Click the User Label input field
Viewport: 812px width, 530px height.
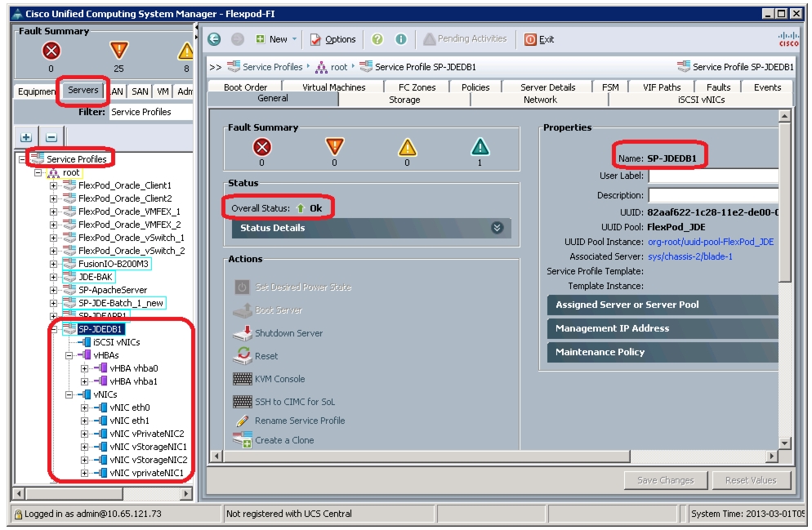pyautogui.click(x=713, y=176)
